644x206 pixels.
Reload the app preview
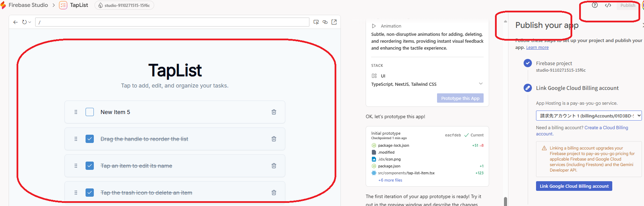tap(24, 22)
